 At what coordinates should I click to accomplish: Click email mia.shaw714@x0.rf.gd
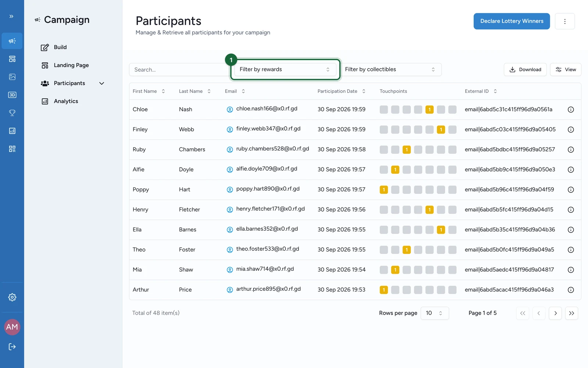[x=265, y=269]
